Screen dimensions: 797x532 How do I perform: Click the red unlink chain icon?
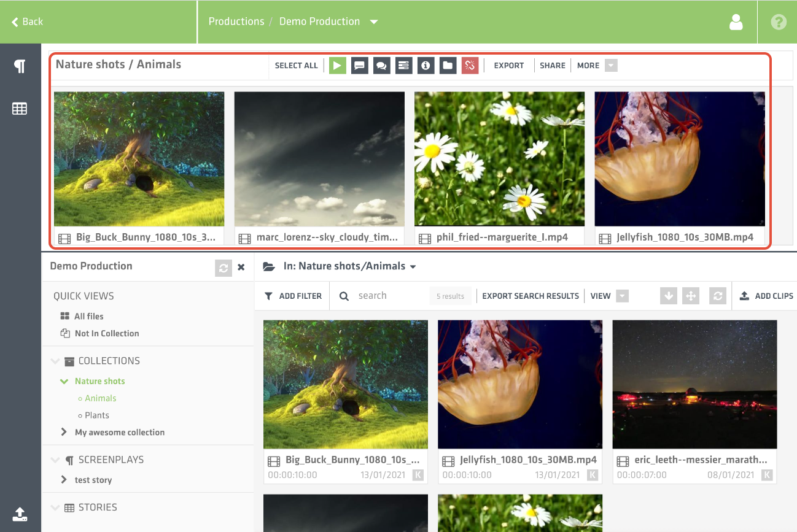click(470, 65)
